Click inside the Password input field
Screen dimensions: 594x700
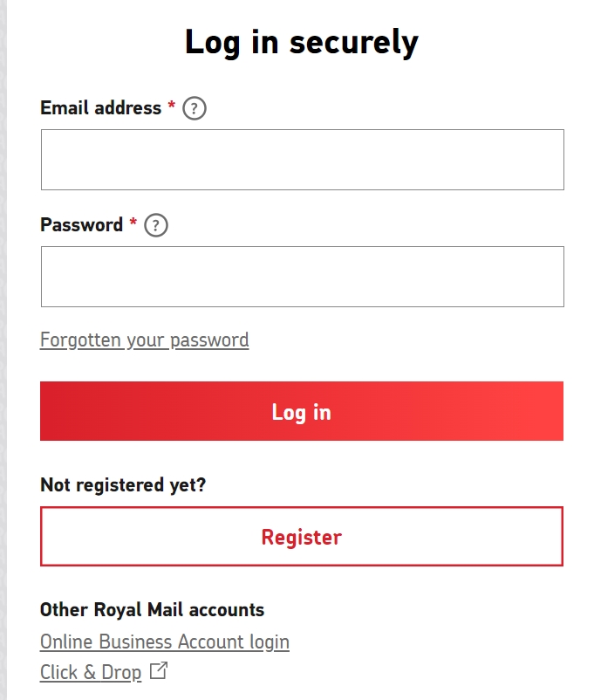(301, 276)
